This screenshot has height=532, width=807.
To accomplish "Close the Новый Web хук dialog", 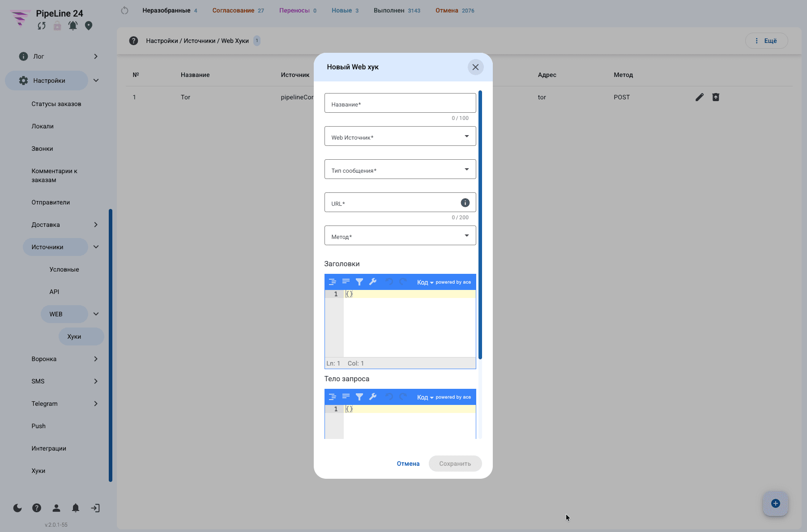I will pyautogui.click(x=475, y=67).
